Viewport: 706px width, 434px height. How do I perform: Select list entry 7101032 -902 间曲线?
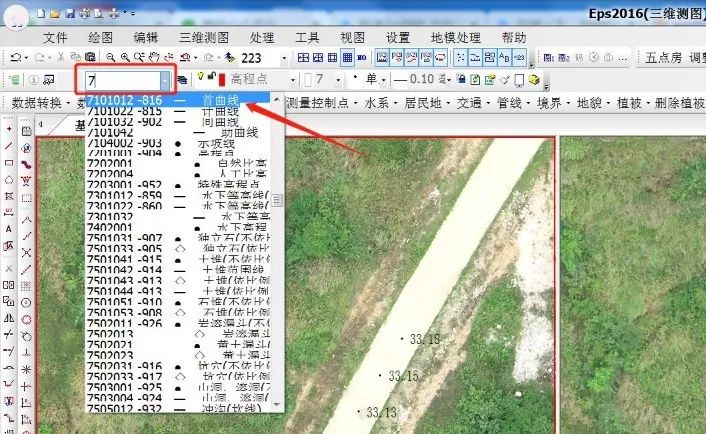tap(178, 122)
